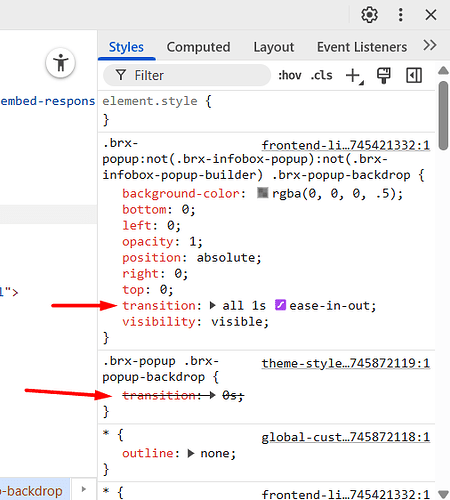Click the 'rgba(0, 0, 0, .5)' value
The image size is (450, 500).
(x=334, y=193)
